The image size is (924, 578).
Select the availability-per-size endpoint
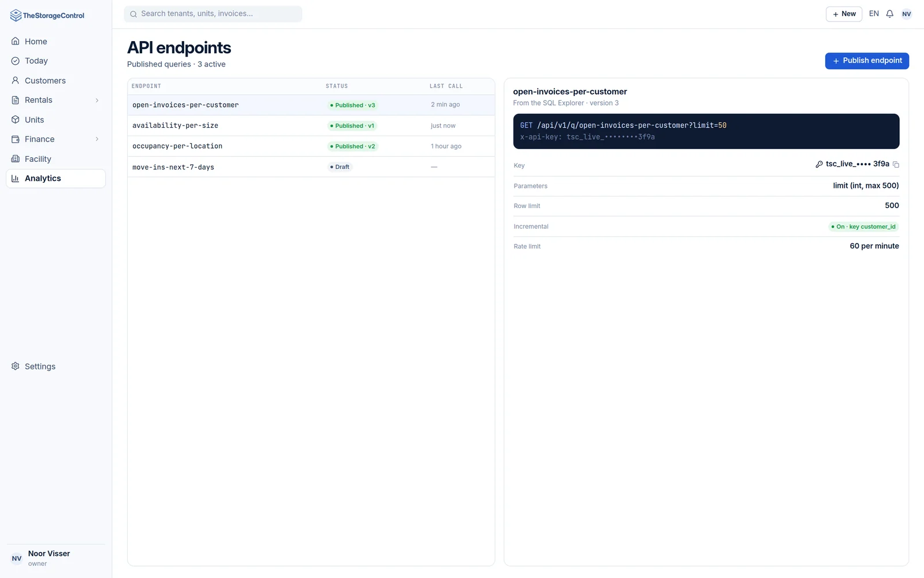(311, 125)
